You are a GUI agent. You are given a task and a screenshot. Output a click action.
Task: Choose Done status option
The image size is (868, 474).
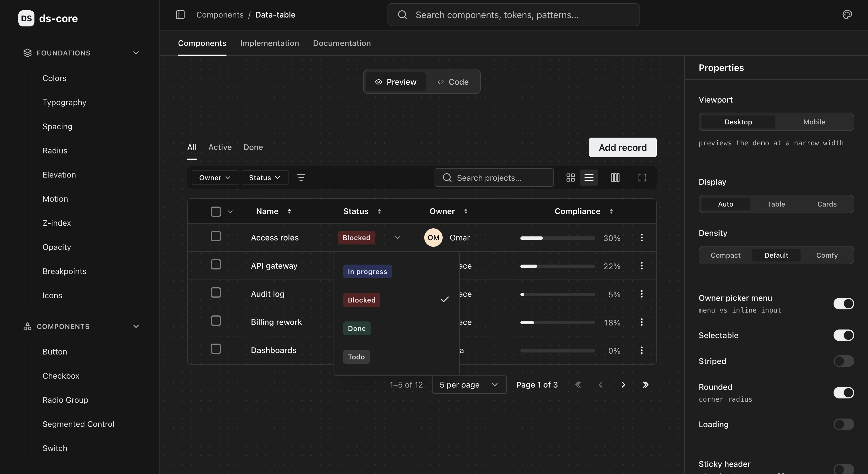coord(397,328)
